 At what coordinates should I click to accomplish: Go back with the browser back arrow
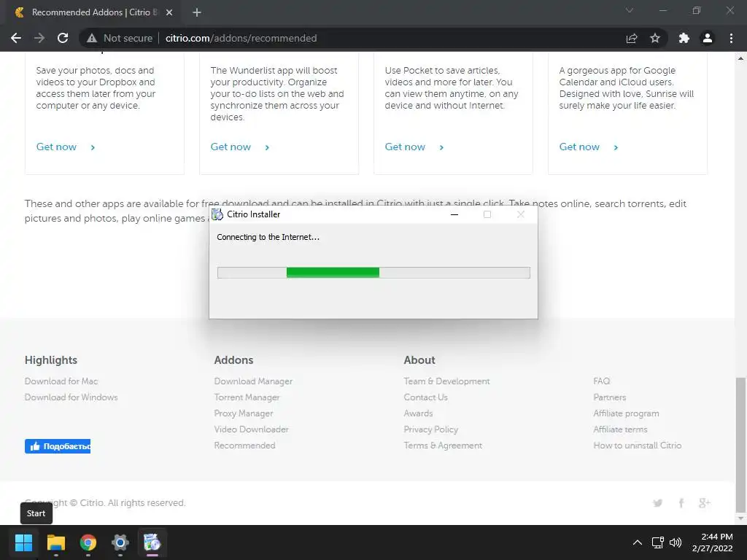(x=16, y=38)
